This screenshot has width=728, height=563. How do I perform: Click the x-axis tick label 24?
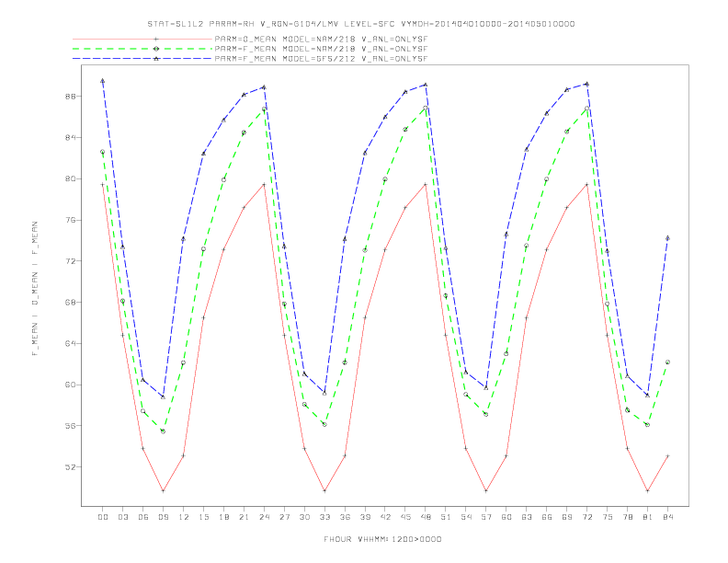pos(264,517)
